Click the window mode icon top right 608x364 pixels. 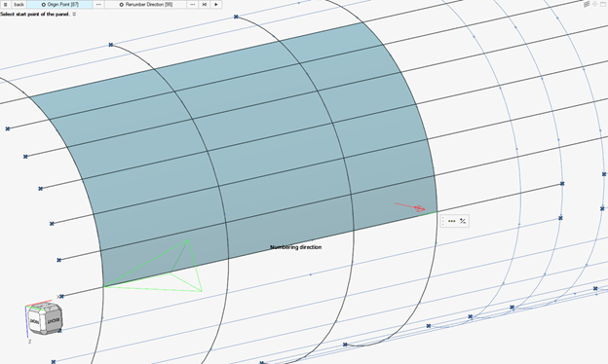603,4
